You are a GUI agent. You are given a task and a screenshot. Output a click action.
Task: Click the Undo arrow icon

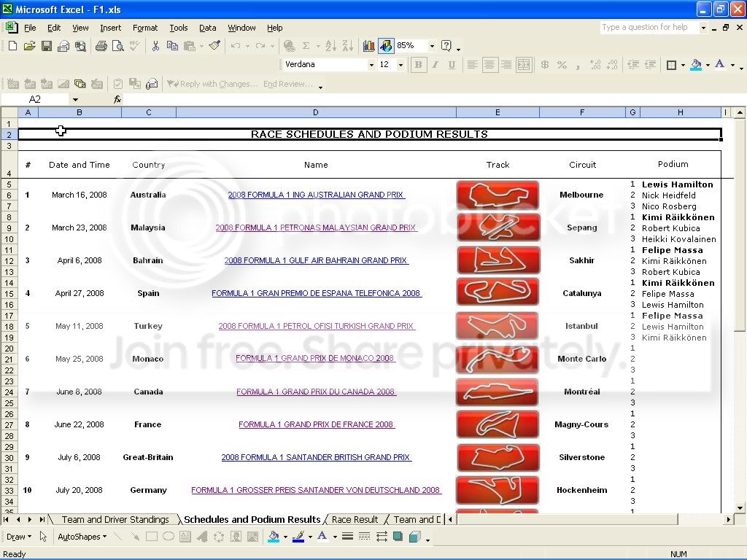(236, 46)
